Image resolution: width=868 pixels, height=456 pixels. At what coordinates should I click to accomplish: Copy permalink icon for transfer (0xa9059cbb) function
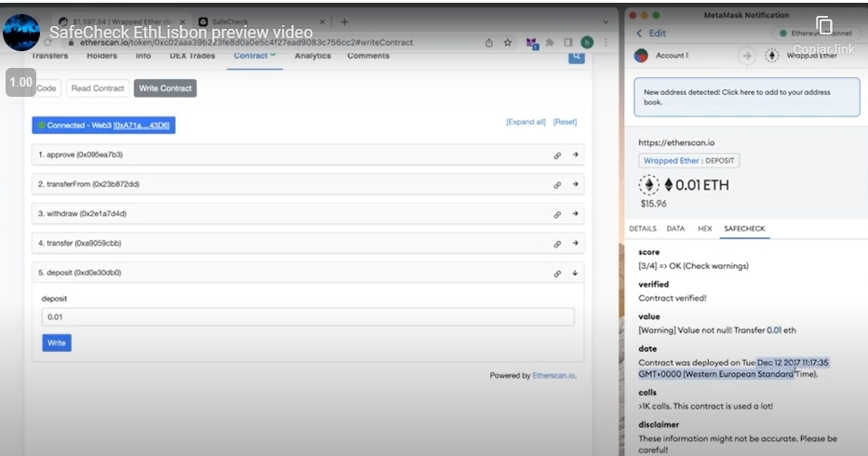point(557,244)
